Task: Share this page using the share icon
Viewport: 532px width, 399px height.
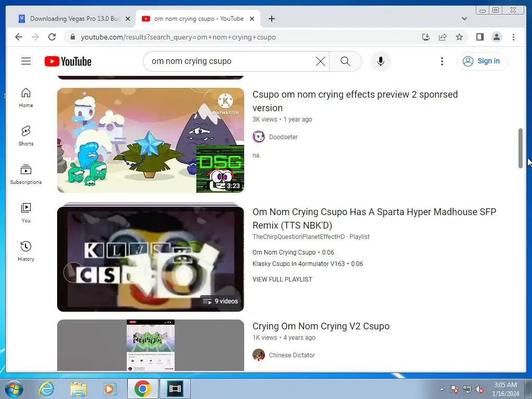Action: [x=443, y=37]
